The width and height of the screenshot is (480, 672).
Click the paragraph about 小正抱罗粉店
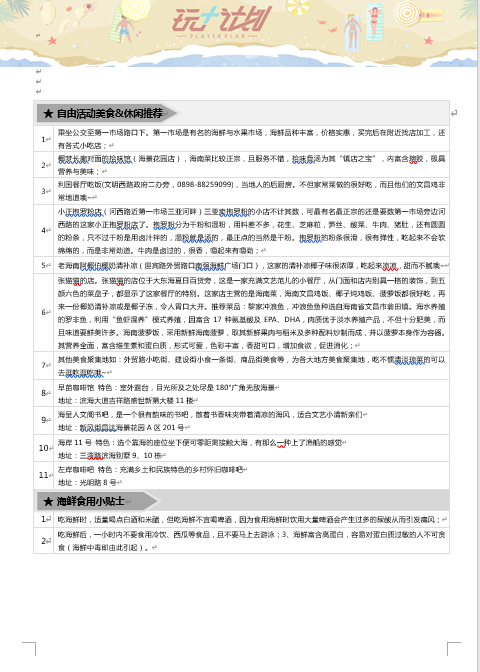point(252,231)
